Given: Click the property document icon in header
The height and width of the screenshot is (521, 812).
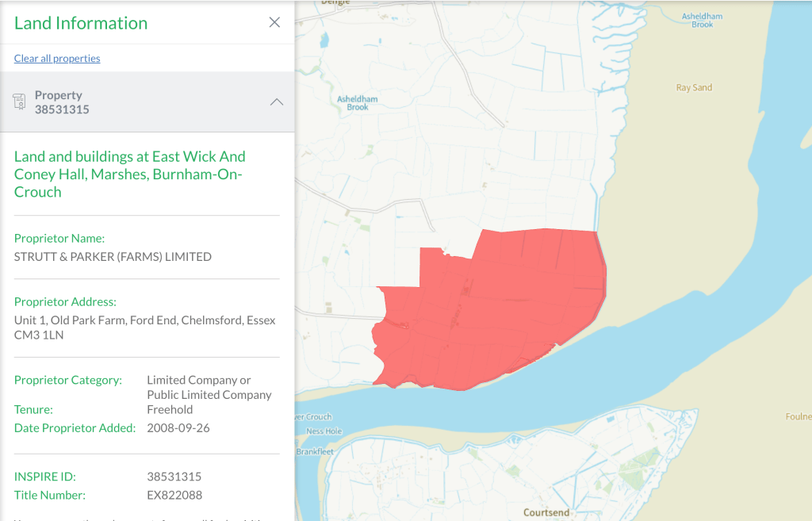Looking at the screenshot, I should [x=20, y=102].
